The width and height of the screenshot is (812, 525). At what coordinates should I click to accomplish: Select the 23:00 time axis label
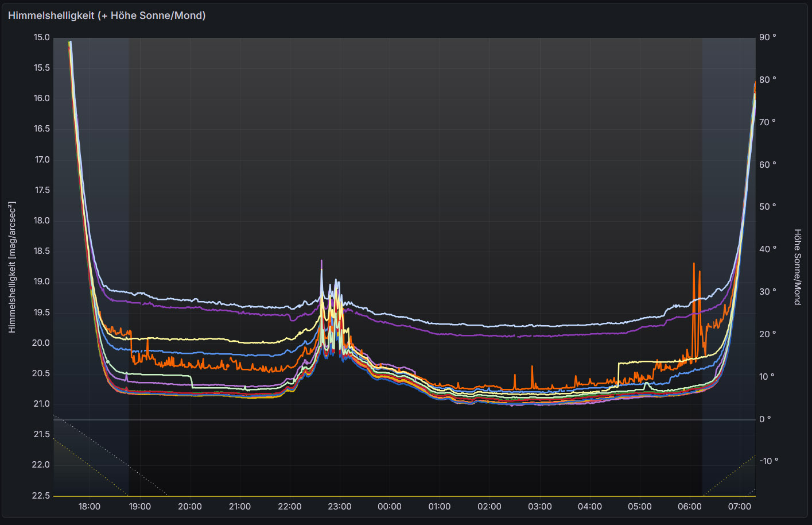pos(339,506)
